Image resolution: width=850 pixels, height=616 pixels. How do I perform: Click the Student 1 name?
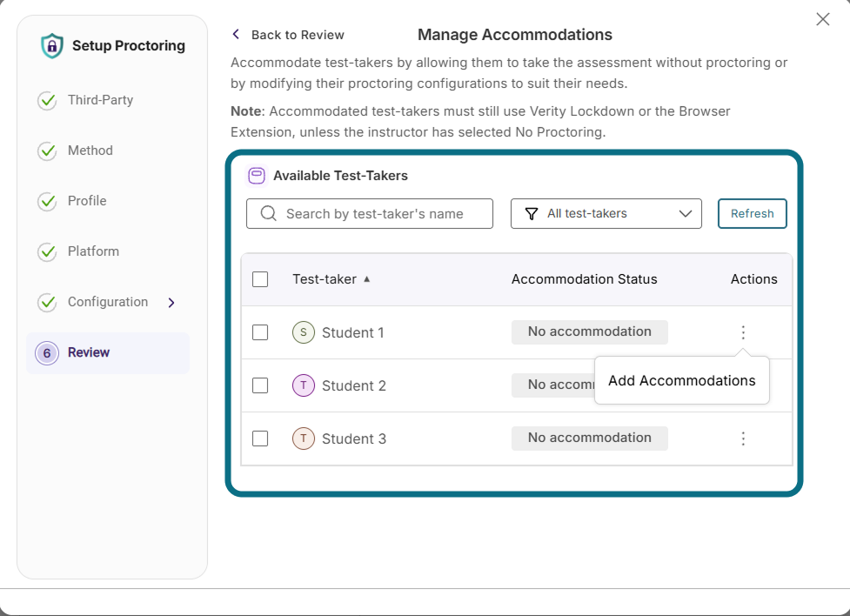tap(353, 332)
